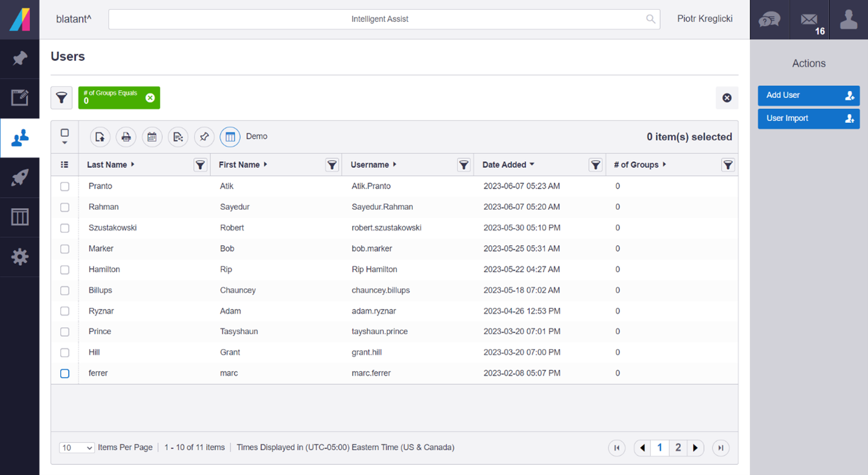Open the main filter funnel button
This screenshot has height=475, width=868.
tap(61, 98)
